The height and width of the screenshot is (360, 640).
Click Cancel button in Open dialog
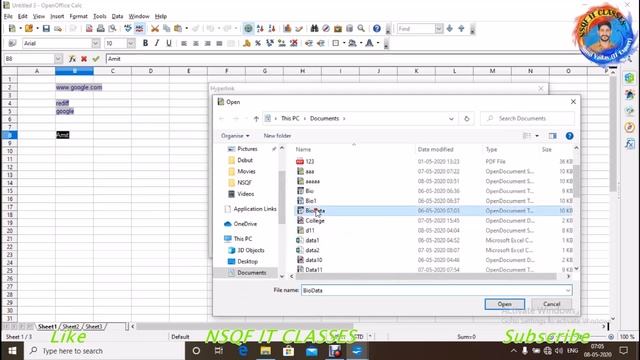(x=551, y=304)
